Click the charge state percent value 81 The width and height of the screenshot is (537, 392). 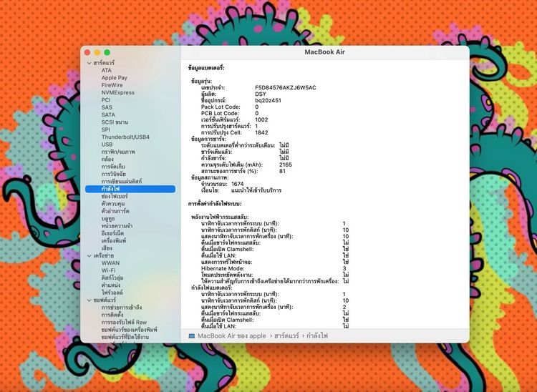coord(282,171)
